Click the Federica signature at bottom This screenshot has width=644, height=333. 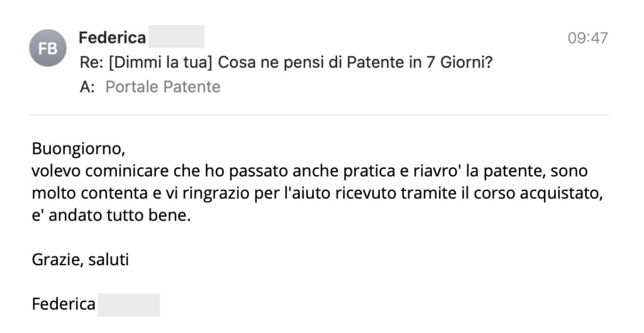(64, 305)
